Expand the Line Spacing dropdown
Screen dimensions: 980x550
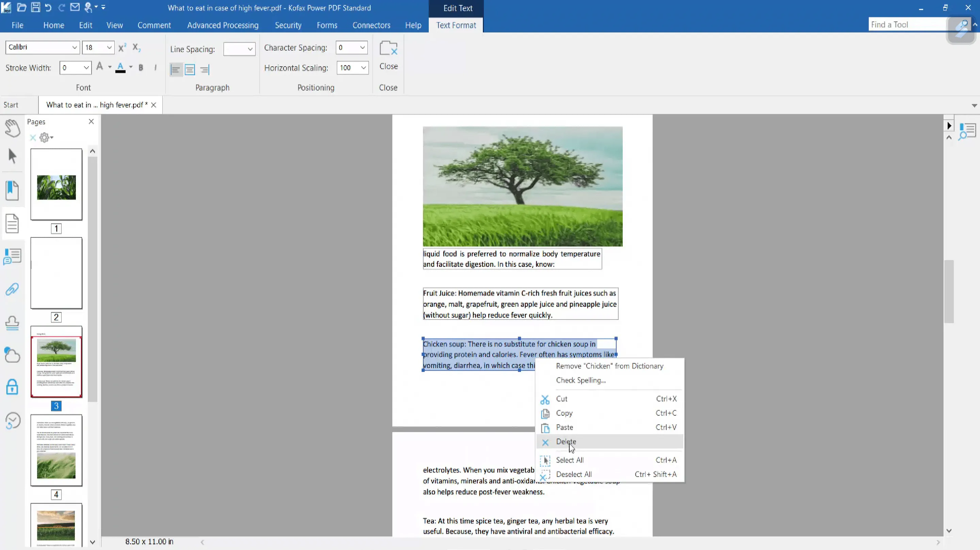pos(250,49)
